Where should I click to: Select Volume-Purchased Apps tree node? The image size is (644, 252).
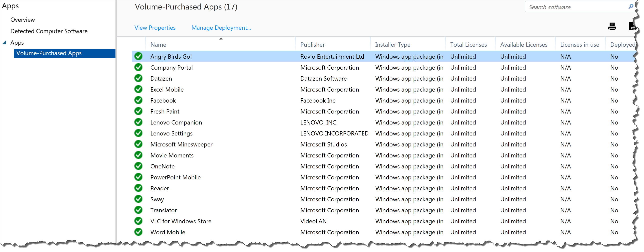tap(49, 53)
